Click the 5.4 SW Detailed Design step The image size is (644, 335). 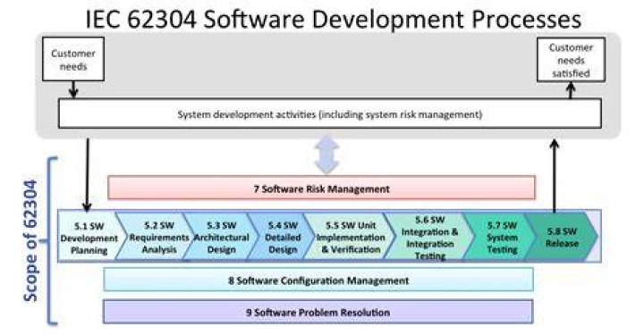[x=282, y=237]
